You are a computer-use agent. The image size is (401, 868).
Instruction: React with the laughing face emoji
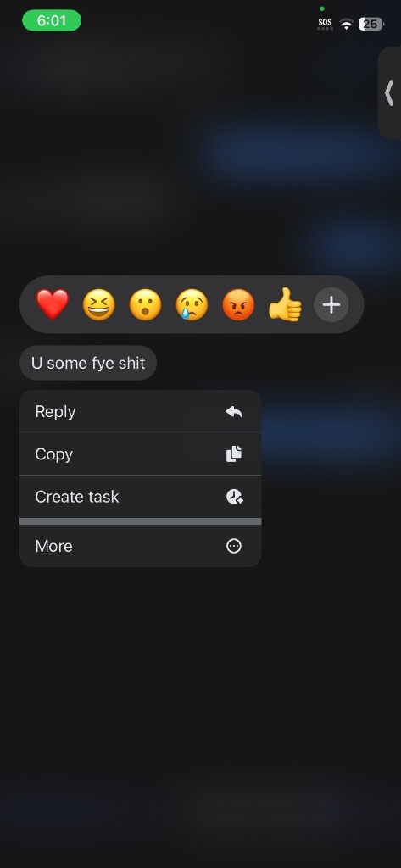pos(99,304)
